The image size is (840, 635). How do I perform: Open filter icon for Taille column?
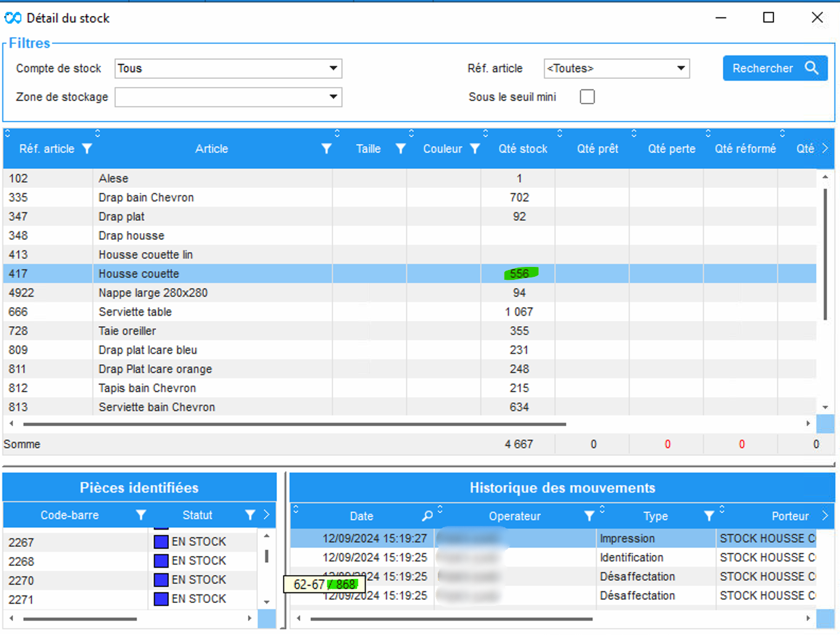click(400, 149)
